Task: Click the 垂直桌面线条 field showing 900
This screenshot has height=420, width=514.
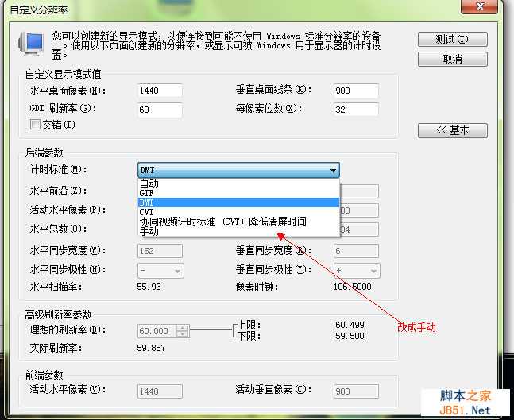Action: (x=356, y=91)
